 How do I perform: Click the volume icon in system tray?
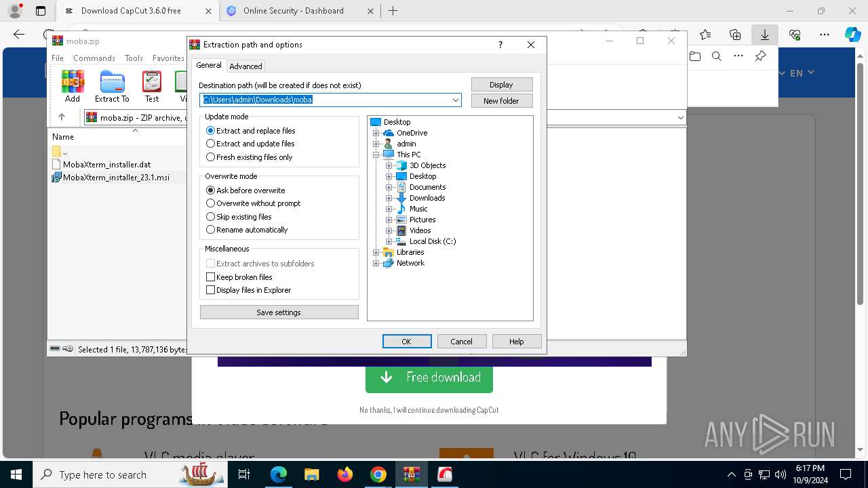tap(781, 474)
